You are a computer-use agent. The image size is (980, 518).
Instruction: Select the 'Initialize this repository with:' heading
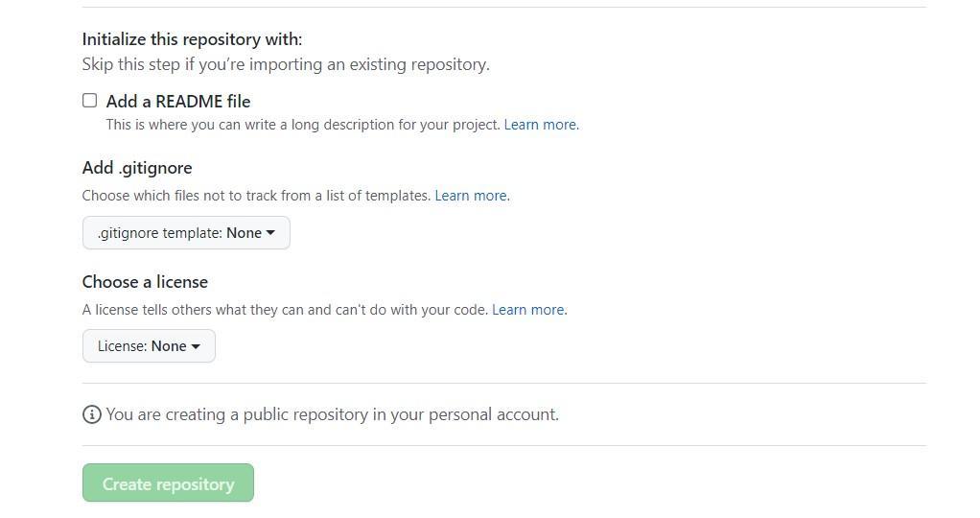tap(192, 39)
